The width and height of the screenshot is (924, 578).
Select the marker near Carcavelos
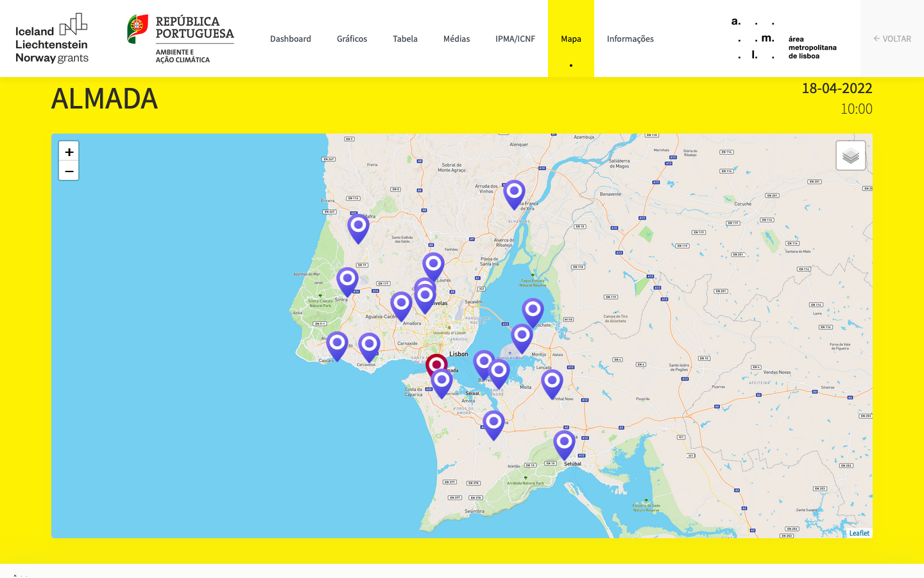369,347
